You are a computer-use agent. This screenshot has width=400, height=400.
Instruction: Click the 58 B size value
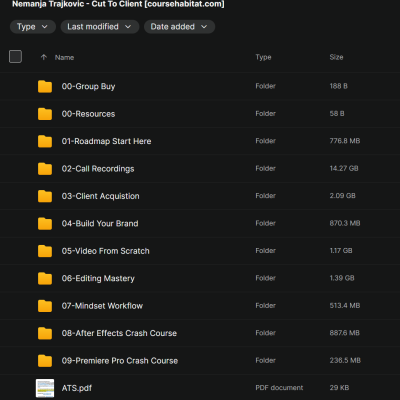click(x=337, y=113)
